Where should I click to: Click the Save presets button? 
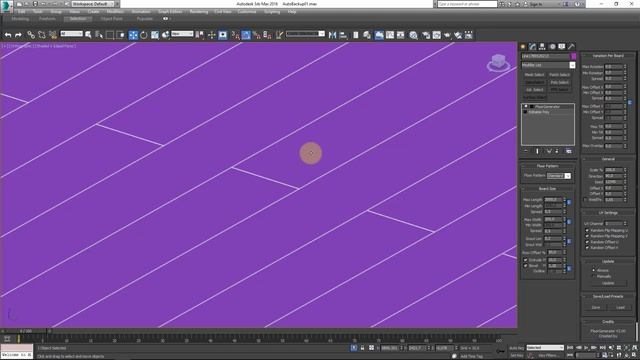point(596,307)
